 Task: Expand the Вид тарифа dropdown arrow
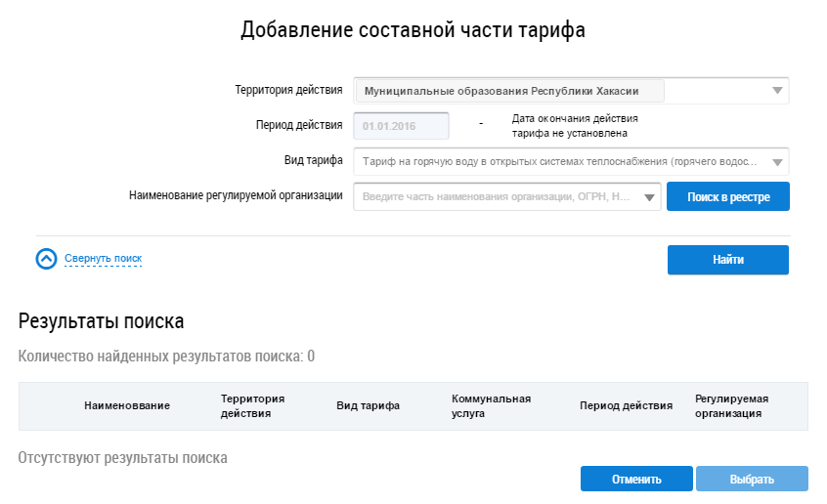pyautogui.click(x=777, y=162)
